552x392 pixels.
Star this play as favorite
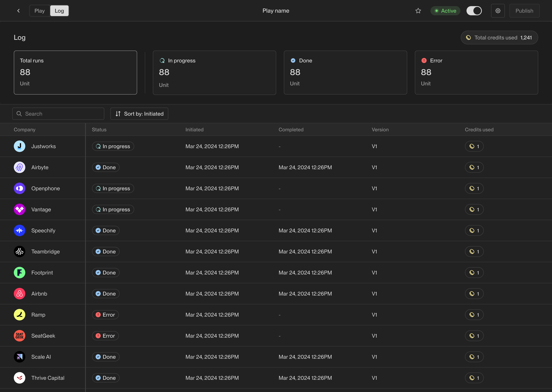(x=418, y=11)
